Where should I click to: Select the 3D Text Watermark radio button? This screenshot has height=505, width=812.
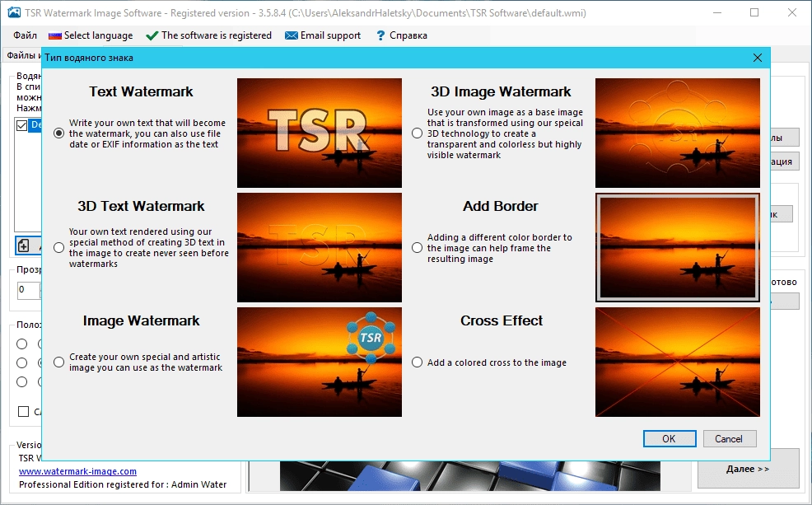click(59, 248)
